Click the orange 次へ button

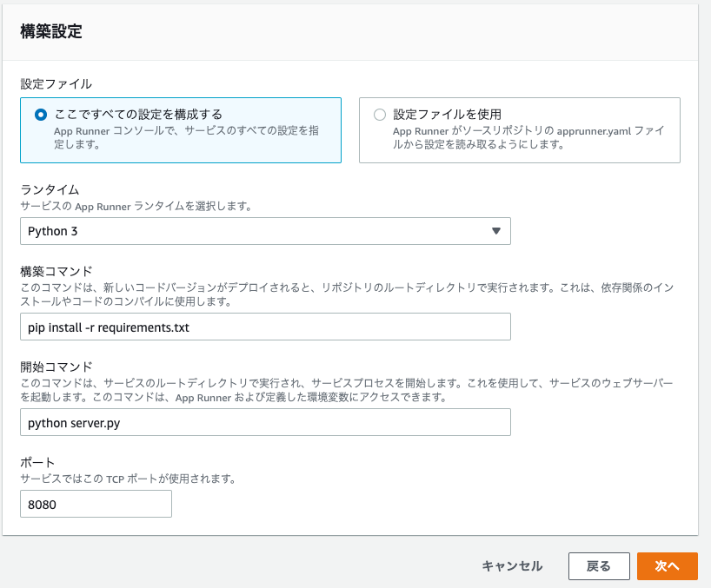point(667,565)
